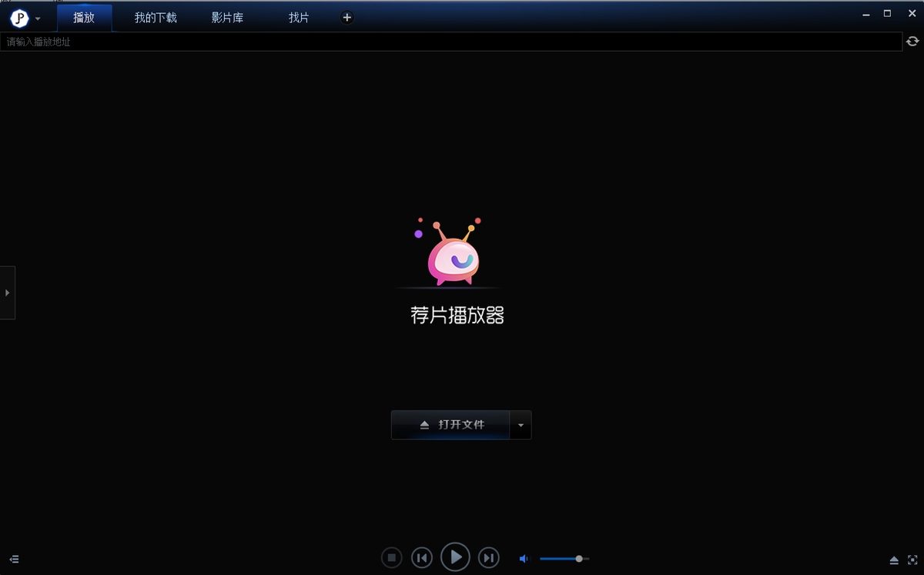Close the player window
Image resolution: width=924 pixels, height=575 pixels.
[x=912, y=13]
